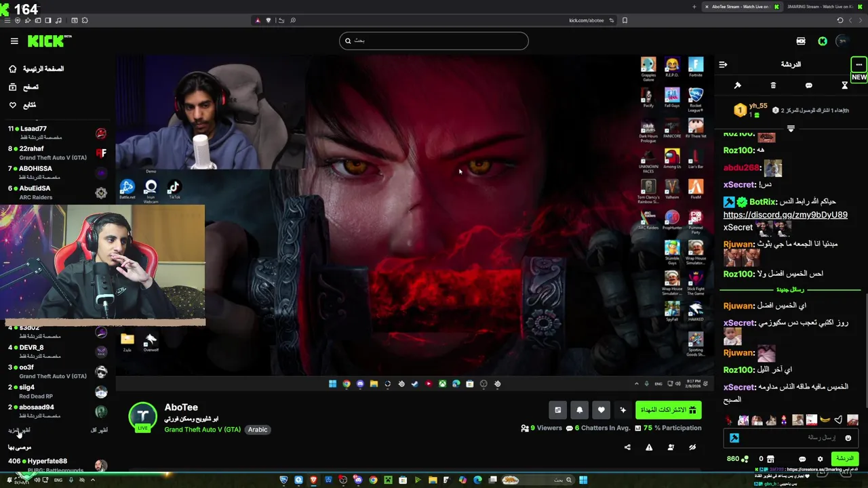Image resolution: width=868 pixels, height=488 pixels.
Task: Follow channel with the heart icon
Action: [x=601, y=409]
